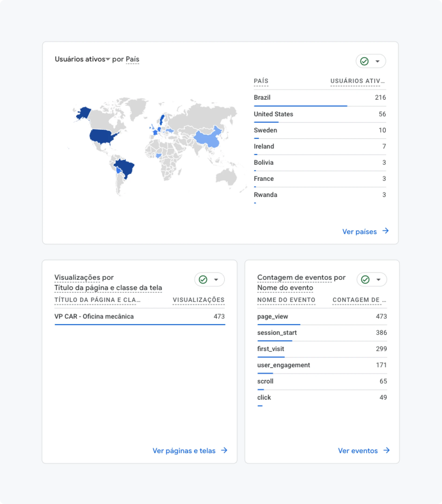Select the United States table row

320,114
